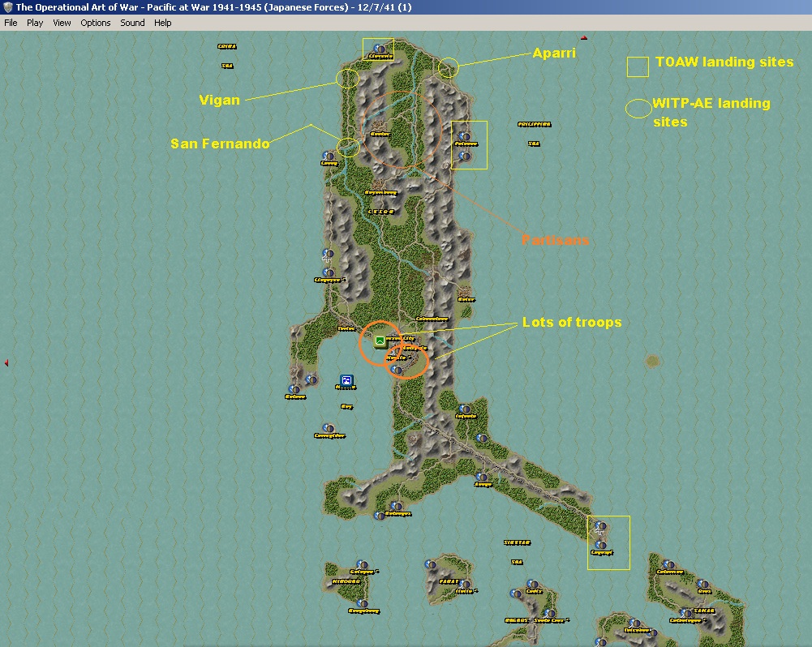Viewport: 812px width, 647px height.
Task: Click the port marker below the Palanan label
Action: (x=465, y=156)
